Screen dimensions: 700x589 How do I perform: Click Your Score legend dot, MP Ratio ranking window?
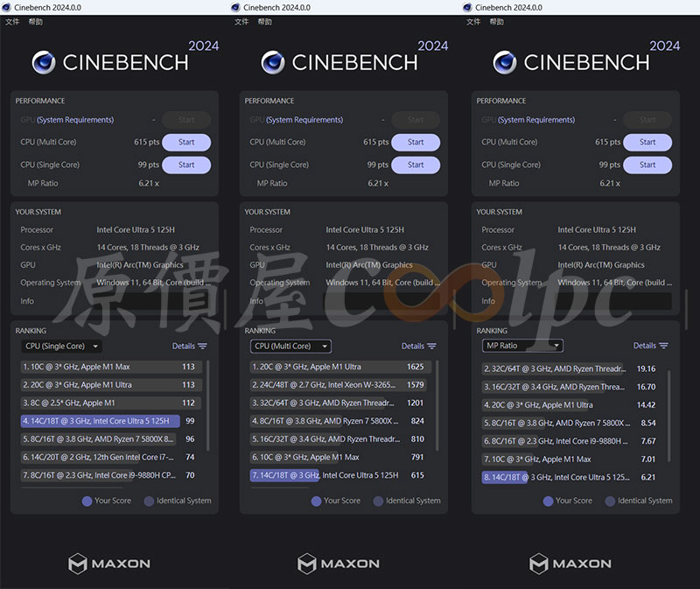pyautogui.click(x=549, y=501)
